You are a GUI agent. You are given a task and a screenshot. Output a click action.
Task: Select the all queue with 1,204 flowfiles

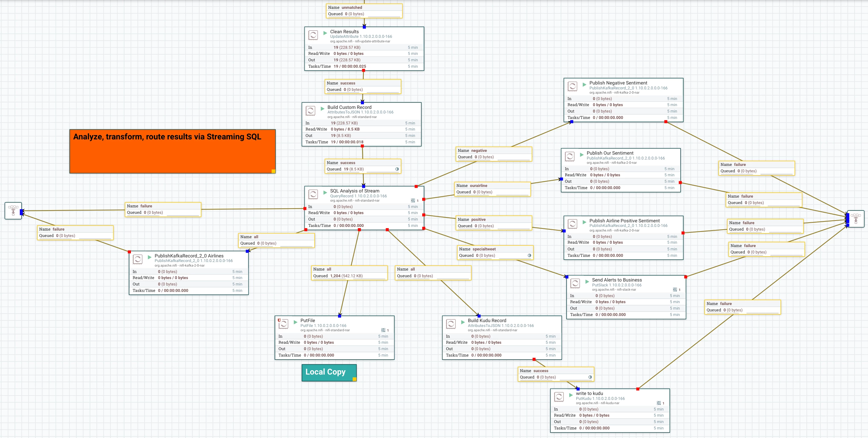tap(349, 273)
